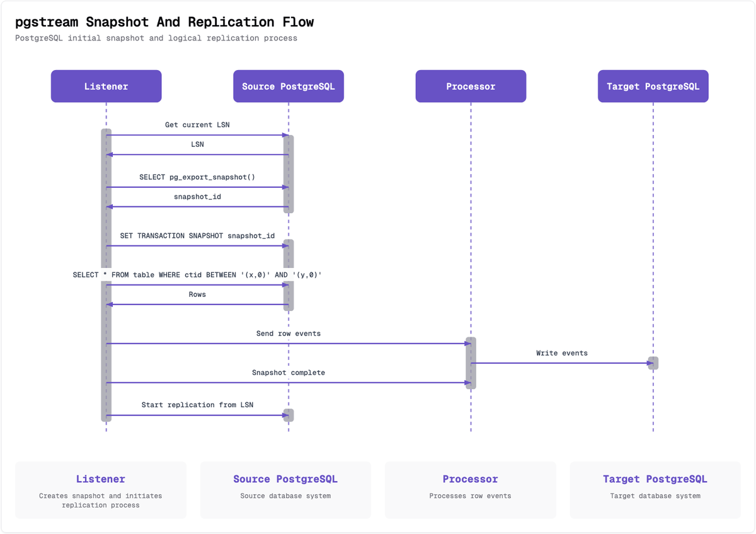
Task: Open the Listener legend card at bottom
Action: 101,490
